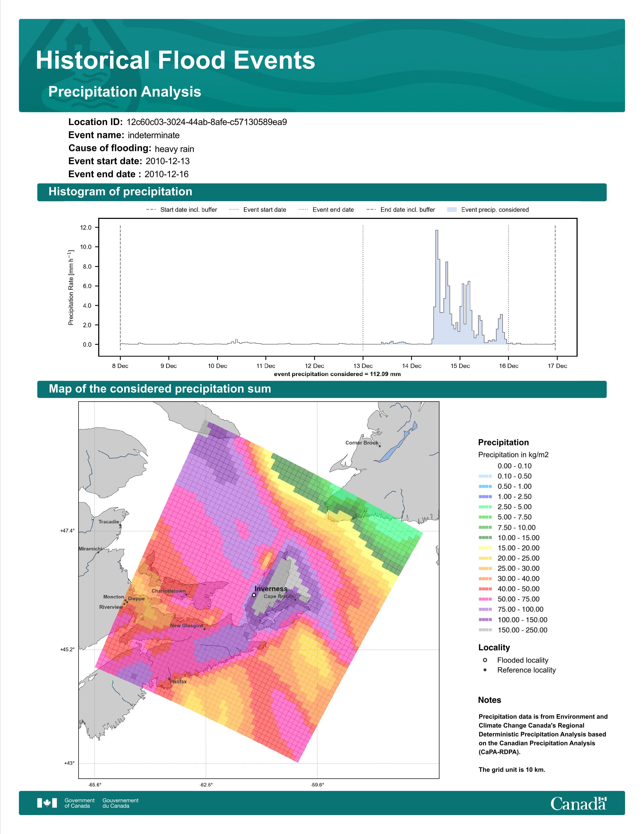Click the 2.50 - 5.00 green swatch
This screenshot has width=644, height=834.
pyautogui.click(x=485, y=507)
